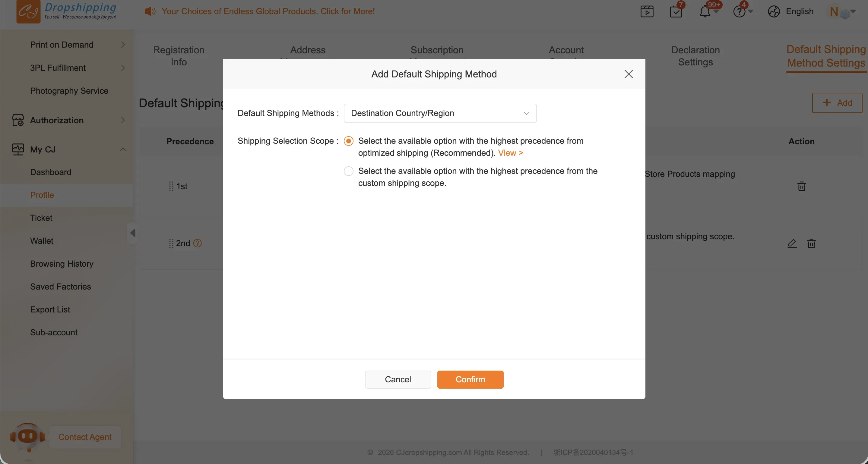Collapse the sidebar with arrow handle
The image size is (868, 464).
coord(132,233)
